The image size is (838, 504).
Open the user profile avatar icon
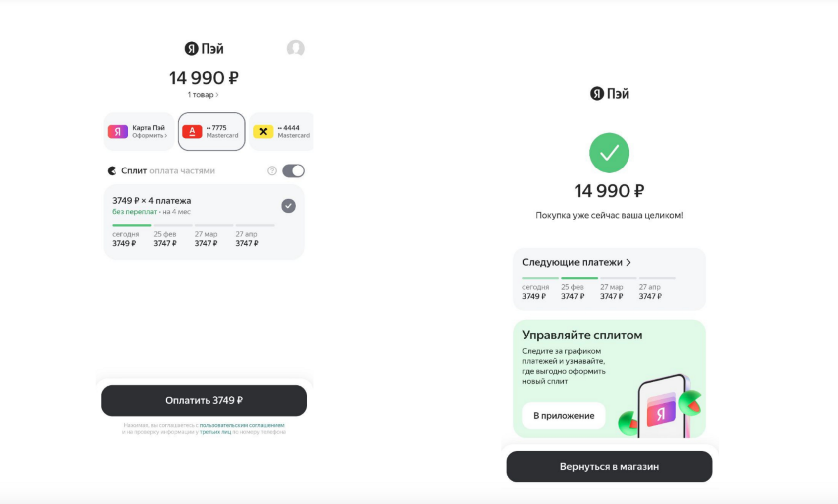(x=296, y=48)
